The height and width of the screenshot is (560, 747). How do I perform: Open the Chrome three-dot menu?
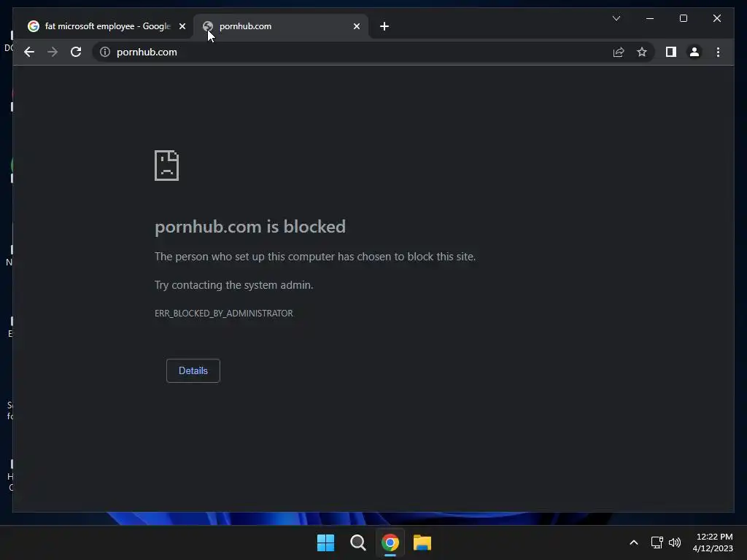[x=718, y=52]
